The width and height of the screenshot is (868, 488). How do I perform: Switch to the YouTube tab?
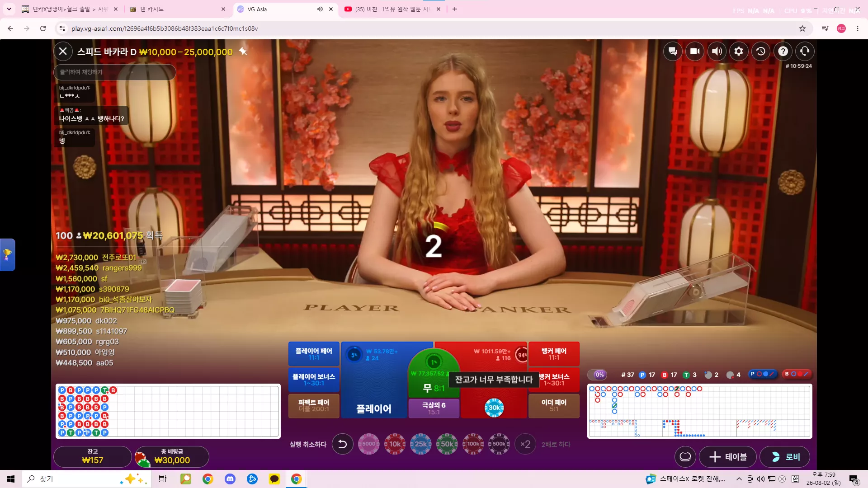[x=392, y=9]
